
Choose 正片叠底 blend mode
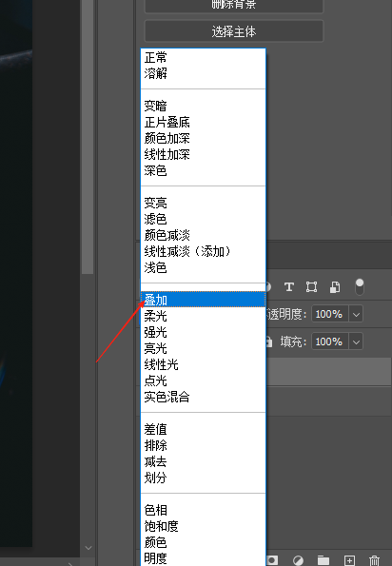coord(204,122)
